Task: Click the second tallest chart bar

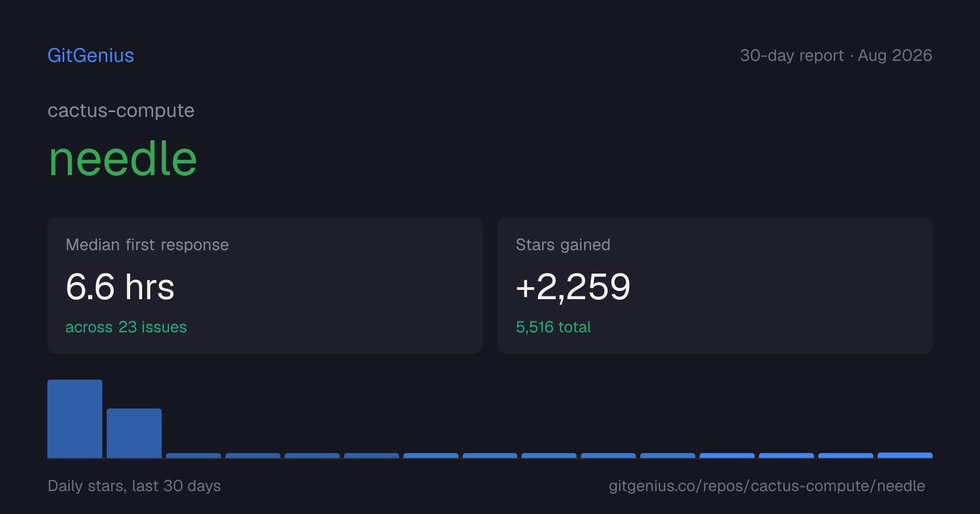Action: 134,433
